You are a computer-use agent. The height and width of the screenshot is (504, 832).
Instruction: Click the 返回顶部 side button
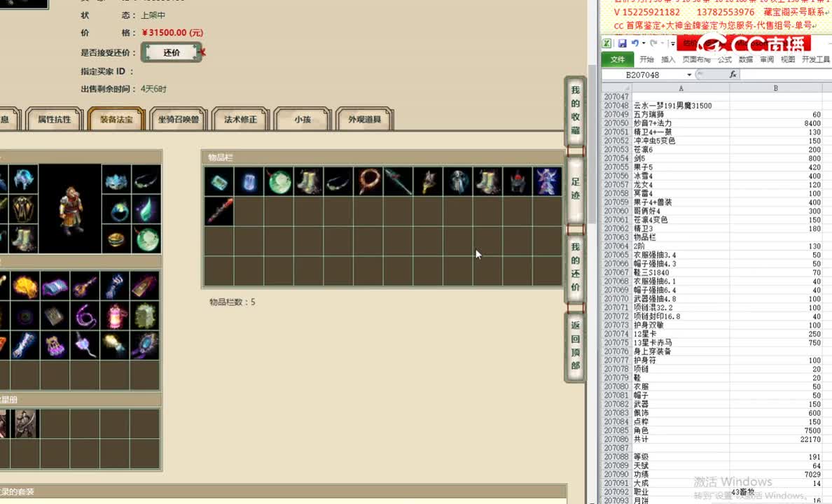tap(575, 345)
